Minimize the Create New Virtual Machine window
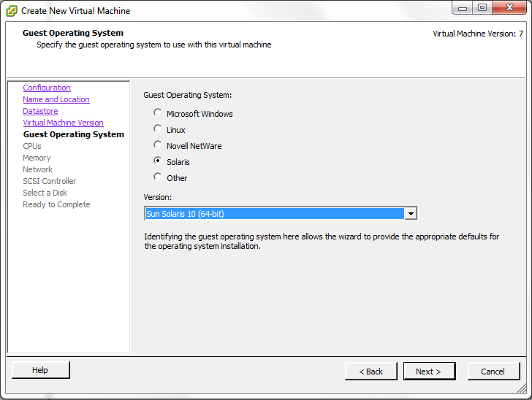 coord(462,8)
